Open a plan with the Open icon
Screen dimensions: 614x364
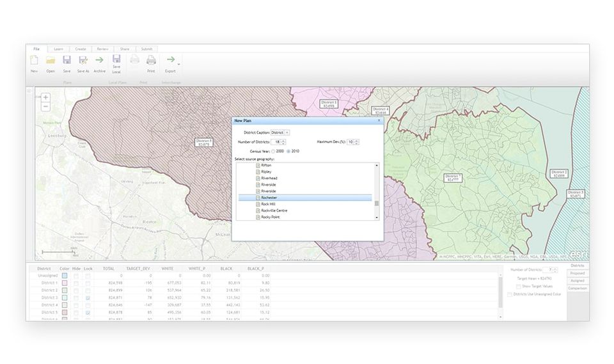[51, 60]
